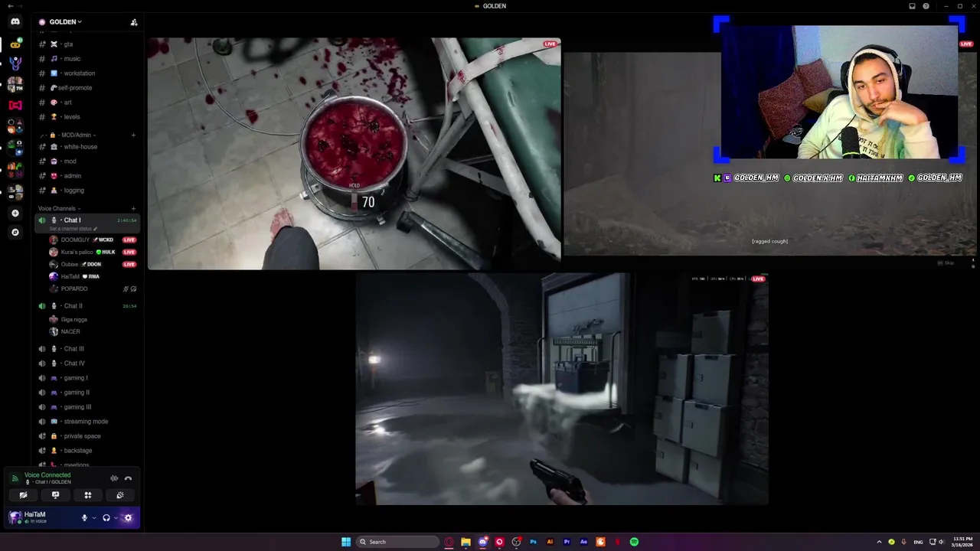Create channel in Voice Channels category
This screenshot has width=980, height=551.
tap(133, 208)
